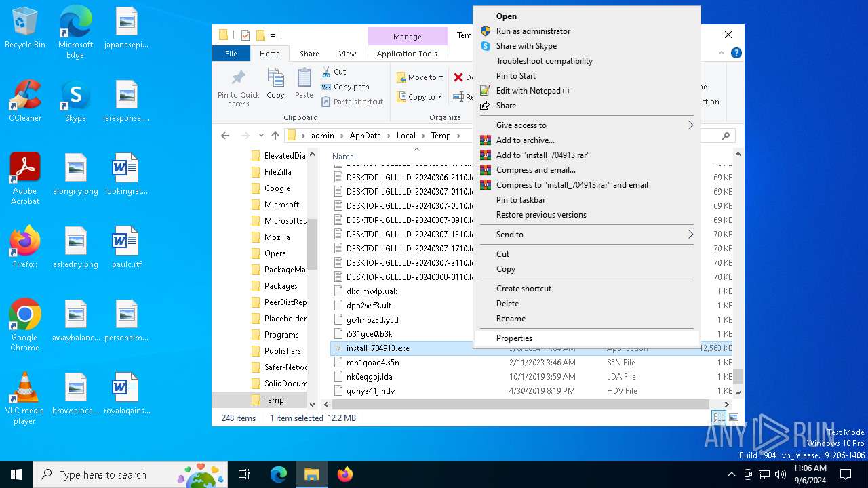Choose Add to "install_704913.rar"
Viewport: 868px width, 488px height.
[587, 155]
